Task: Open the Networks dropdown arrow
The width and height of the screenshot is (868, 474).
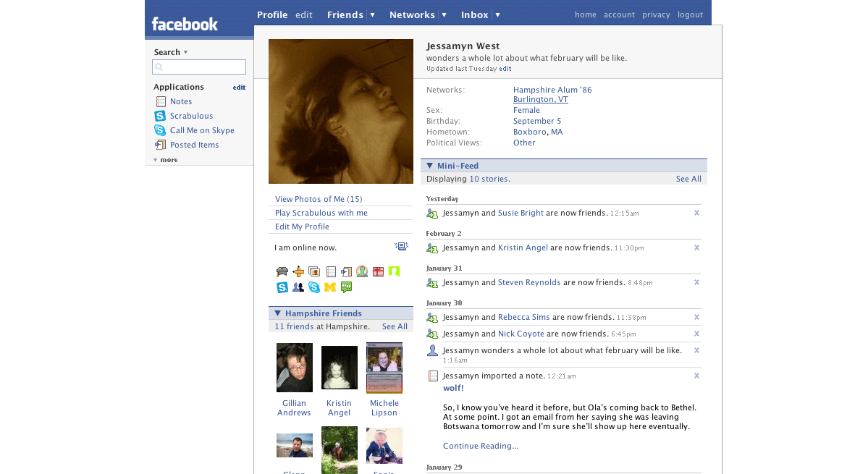Action: pyautogui.click(x=444, y=15)
